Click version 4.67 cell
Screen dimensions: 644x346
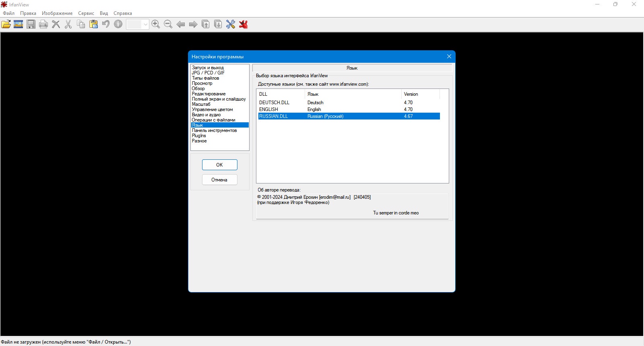[x=408, y=116]
